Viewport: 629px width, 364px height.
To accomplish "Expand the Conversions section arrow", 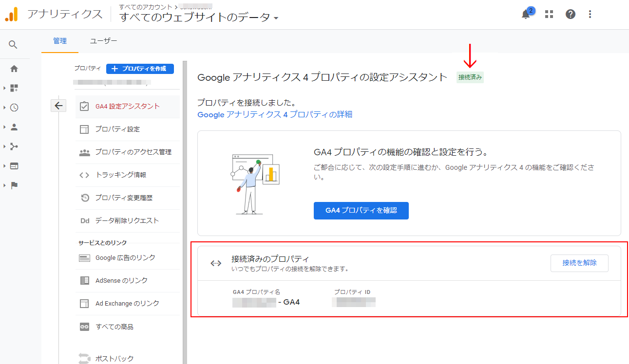I will point(4,185).
